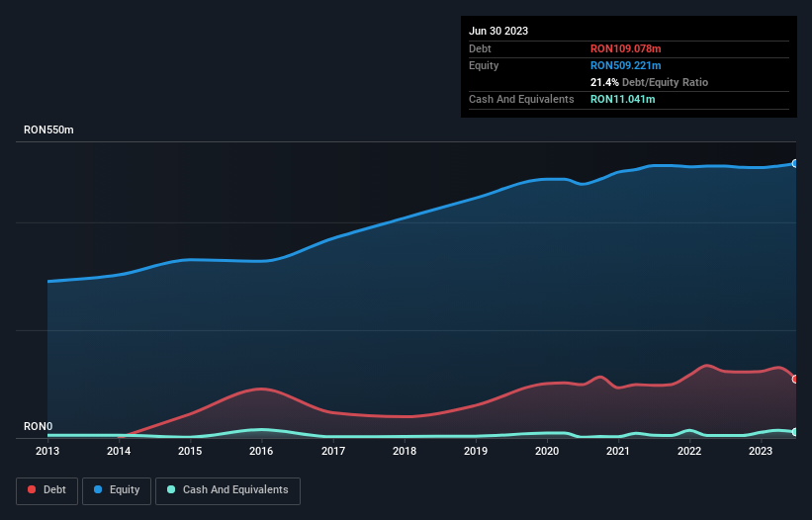The height and width of the screenshot is (520, 812).
Task: Click the 2016 x-axis label
Action: pyautogui.click(x=261, y=451)
